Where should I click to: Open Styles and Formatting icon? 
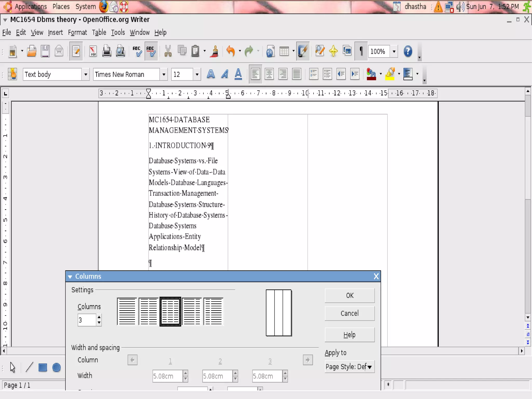[x=12, y=74]
